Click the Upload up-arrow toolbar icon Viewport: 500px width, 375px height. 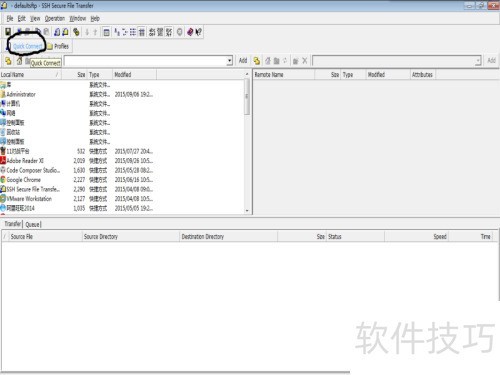coord(95,32)
